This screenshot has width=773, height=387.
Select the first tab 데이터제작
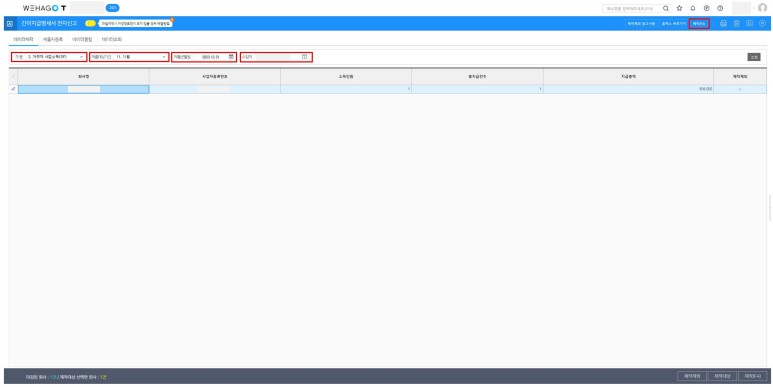[23, 39]
